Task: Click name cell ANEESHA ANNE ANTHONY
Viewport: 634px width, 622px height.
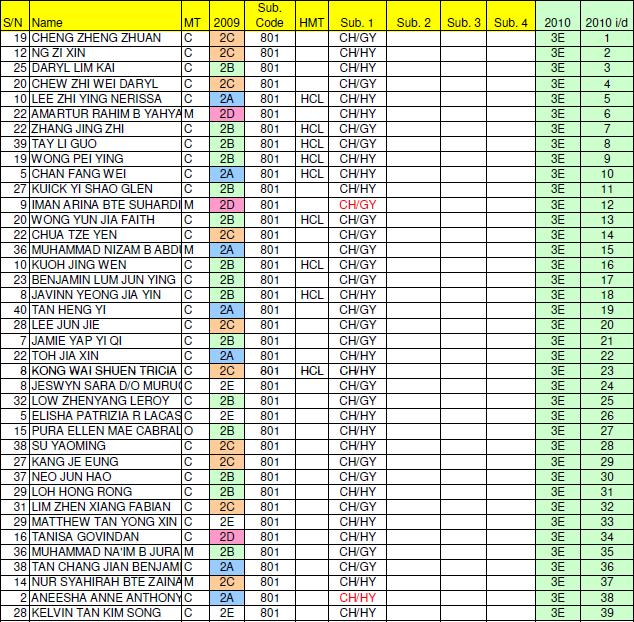Action: click(105, 597)
